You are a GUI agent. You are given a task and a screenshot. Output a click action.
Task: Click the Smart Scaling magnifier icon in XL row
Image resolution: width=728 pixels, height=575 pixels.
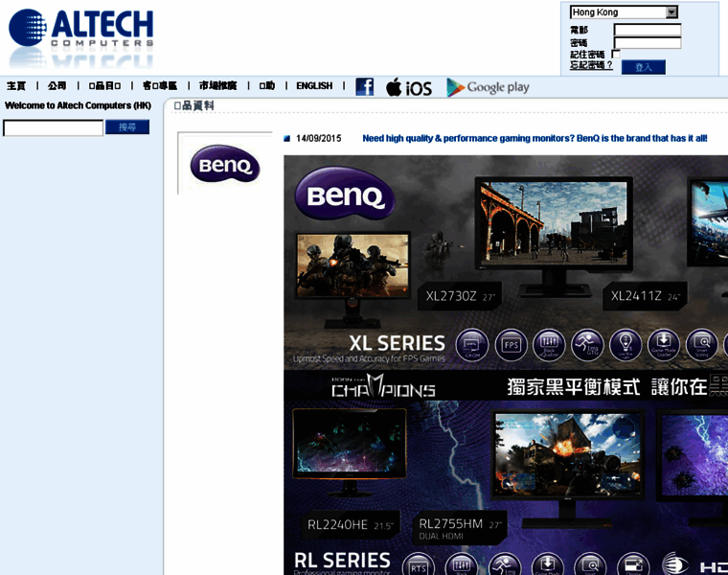(701, 345)
